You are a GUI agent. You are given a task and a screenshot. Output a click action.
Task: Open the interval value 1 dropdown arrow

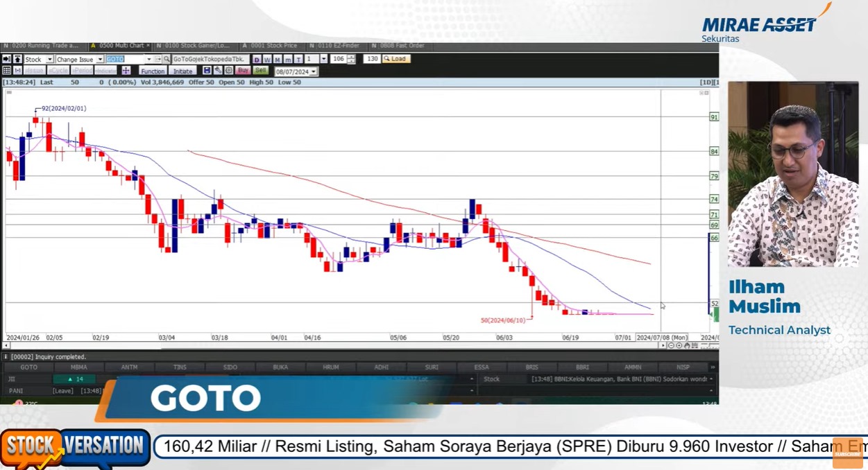click(323, 60)
